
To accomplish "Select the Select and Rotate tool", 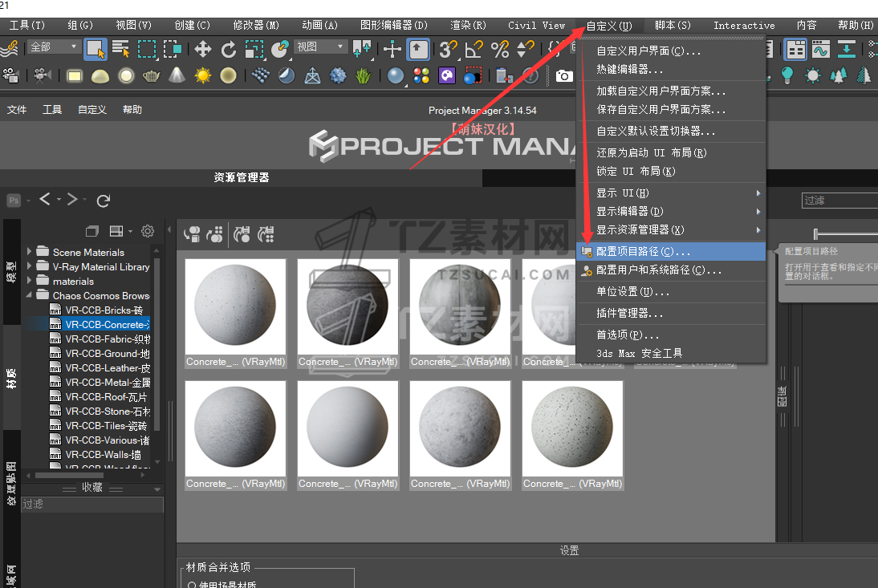I will (x=229, y=49).
